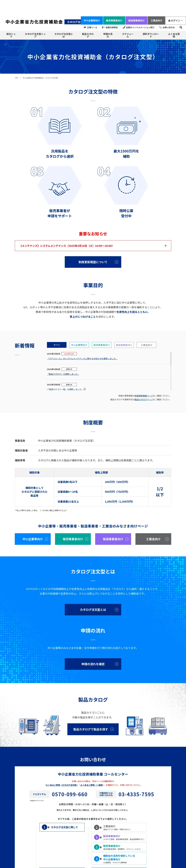Click IP phone number 03-4335-7595
The width and height of the screenshot is (186, 868).
136,794
